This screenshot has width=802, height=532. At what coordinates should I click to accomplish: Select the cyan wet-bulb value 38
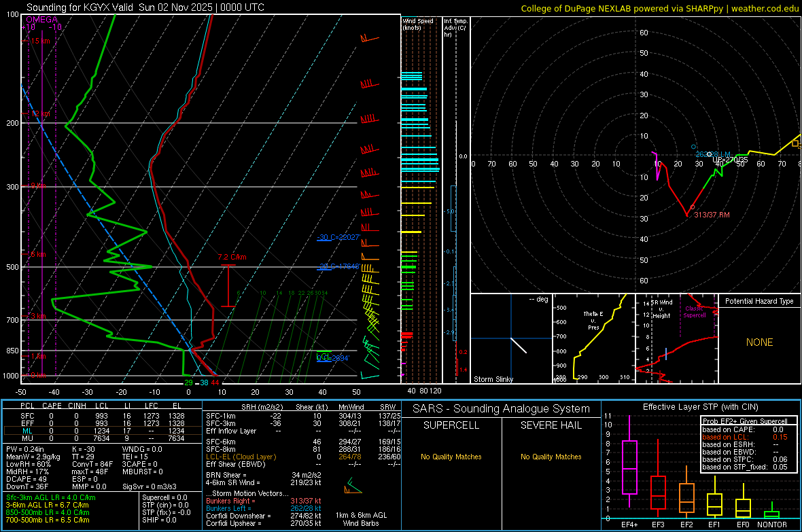204,383
